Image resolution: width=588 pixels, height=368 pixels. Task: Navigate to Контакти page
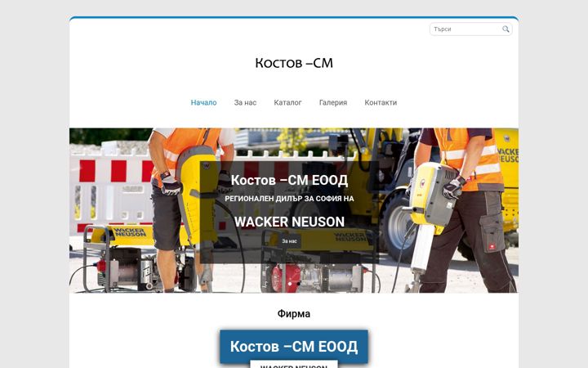381,102
